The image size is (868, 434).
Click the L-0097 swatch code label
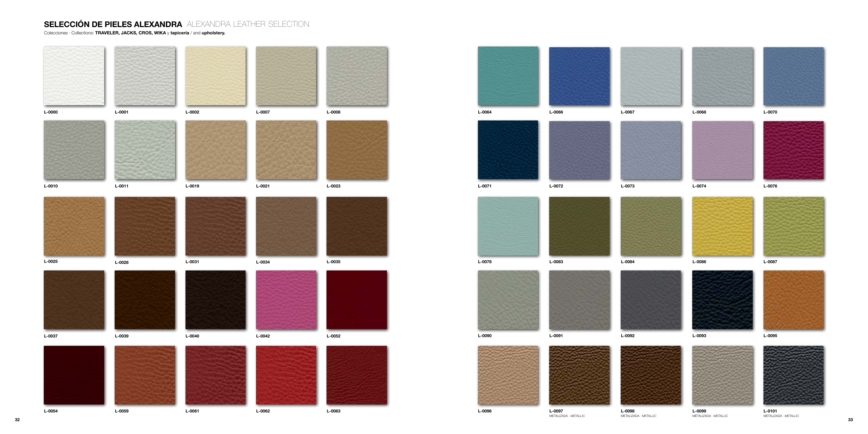[556, 411]
